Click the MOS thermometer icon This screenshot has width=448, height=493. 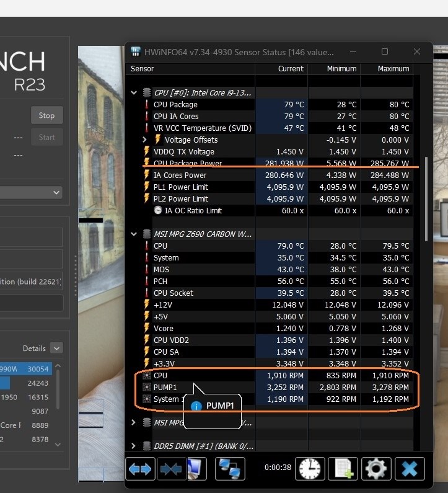146,270
